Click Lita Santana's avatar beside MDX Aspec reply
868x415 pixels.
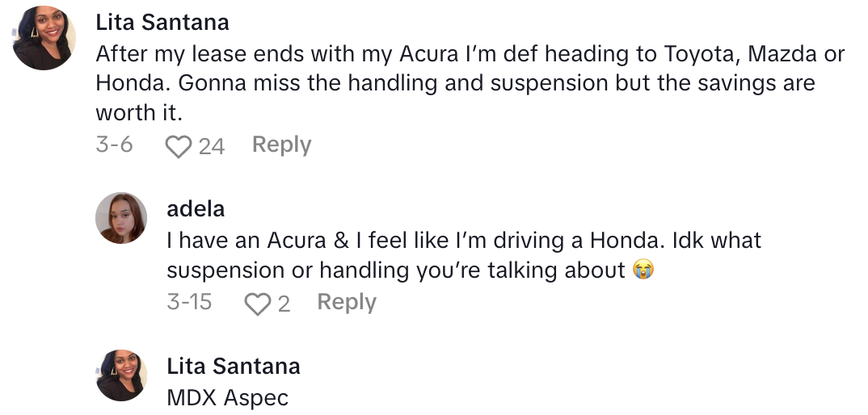pyautogui.click(x=121, y=375)
